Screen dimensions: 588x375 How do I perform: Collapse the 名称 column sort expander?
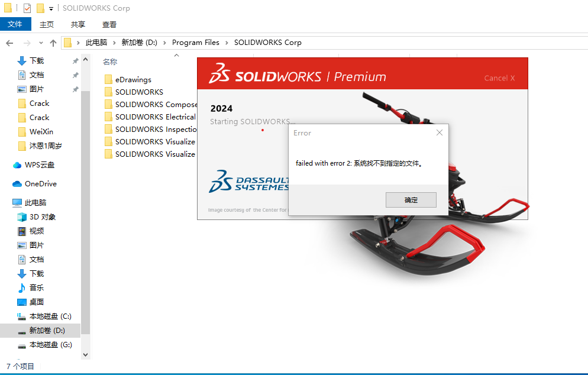tap(176, 54)
